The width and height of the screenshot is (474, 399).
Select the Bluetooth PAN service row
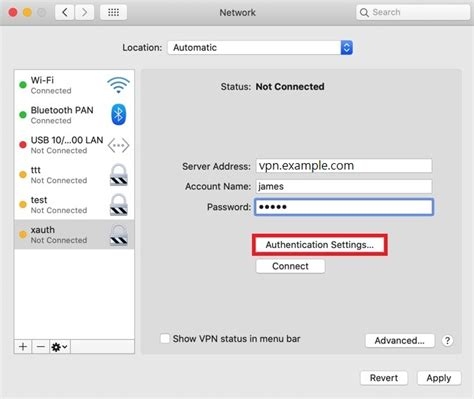74,115
